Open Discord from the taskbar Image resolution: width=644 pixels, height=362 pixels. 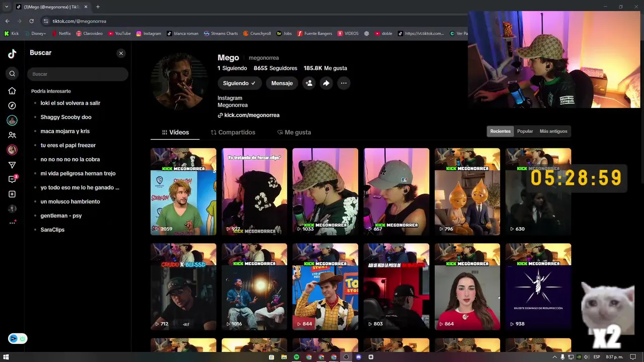(358, 357)
